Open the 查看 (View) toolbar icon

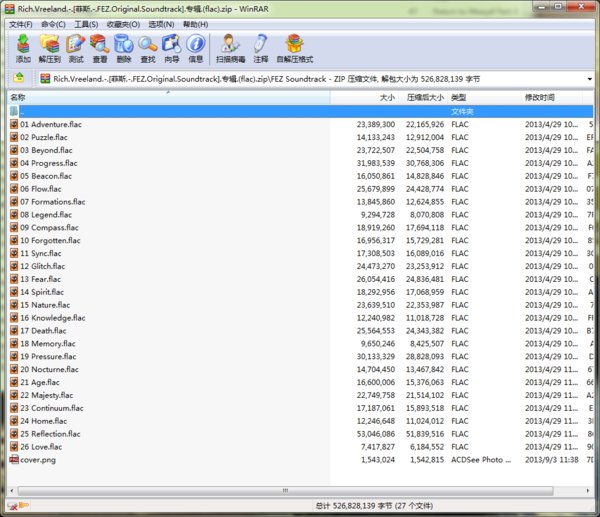click(99, 47)
